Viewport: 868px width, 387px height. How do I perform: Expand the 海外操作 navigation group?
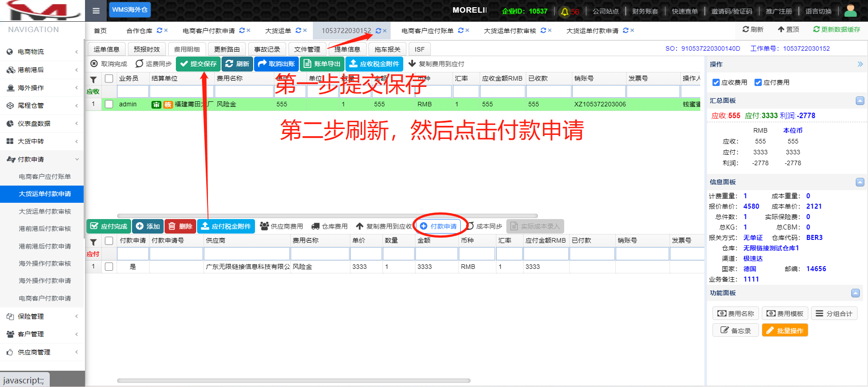click(x=42, y=88)
